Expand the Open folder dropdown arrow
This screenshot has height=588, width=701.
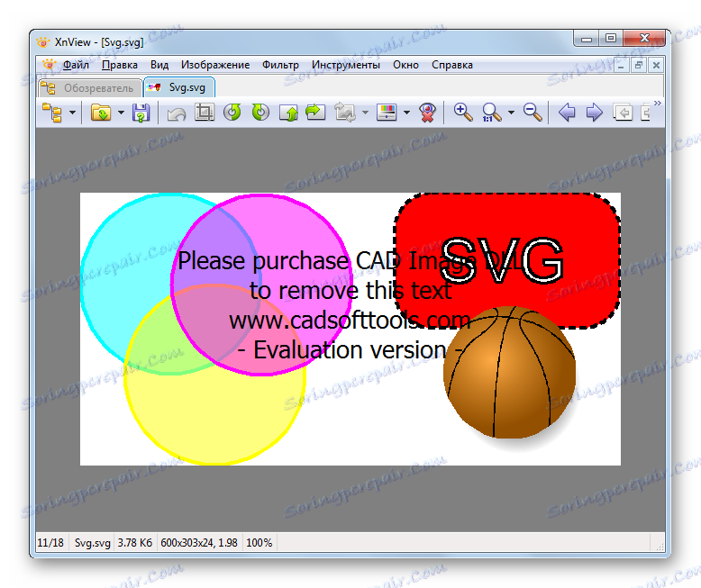(x=121, y=113)
